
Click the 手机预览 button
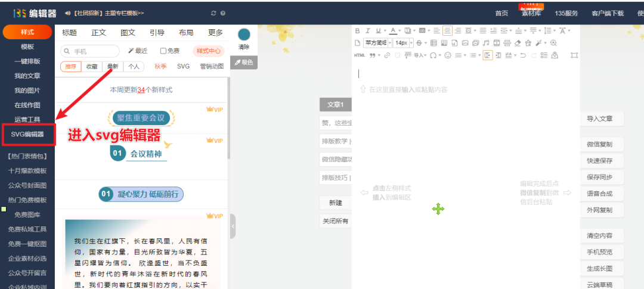(600, 252)
